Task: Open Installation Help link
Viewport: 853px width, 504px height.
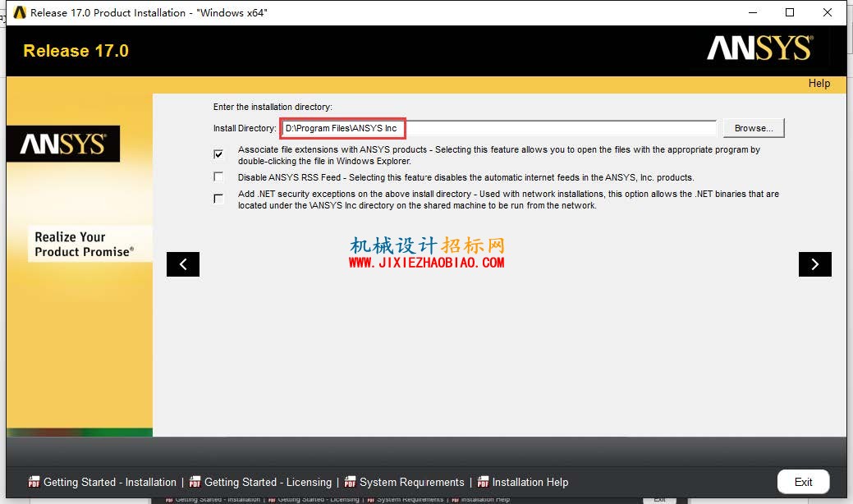Action: 530,483
